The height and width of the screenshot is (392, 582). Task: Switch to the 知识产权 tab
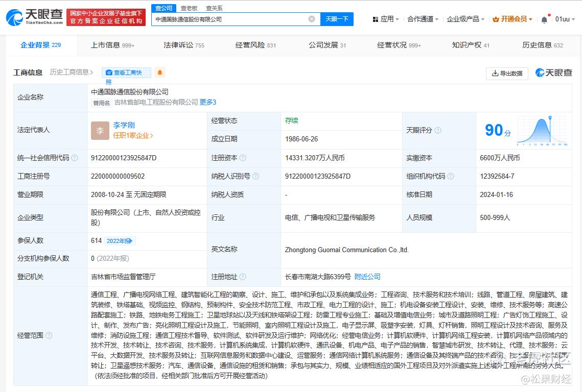tap(470, 45)
